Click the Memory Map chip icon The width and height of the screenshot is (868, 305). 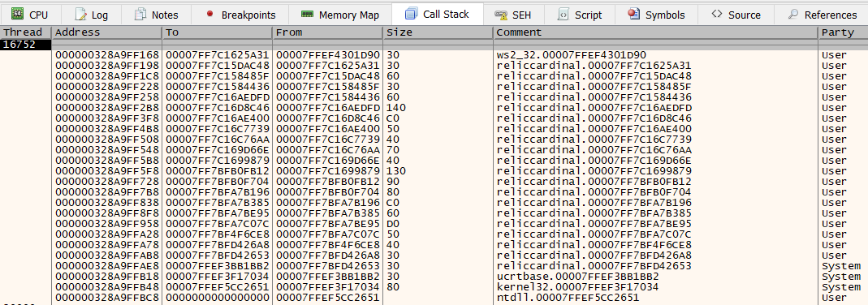307,15
